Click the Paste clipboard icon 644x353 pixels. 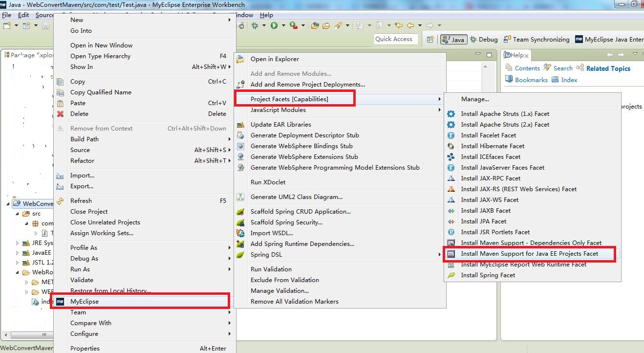[x=60, y=103]
